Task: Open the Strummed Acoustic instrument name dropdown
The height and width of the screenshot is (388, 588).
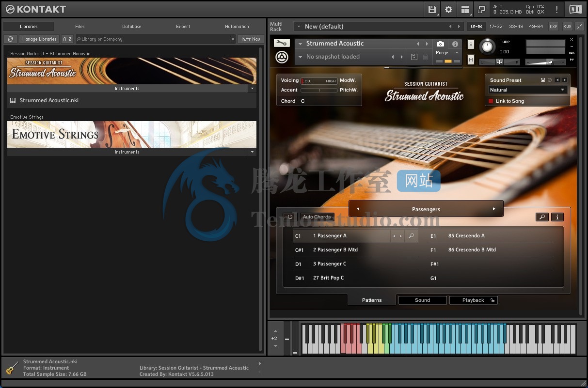Action: pos(301,44)
